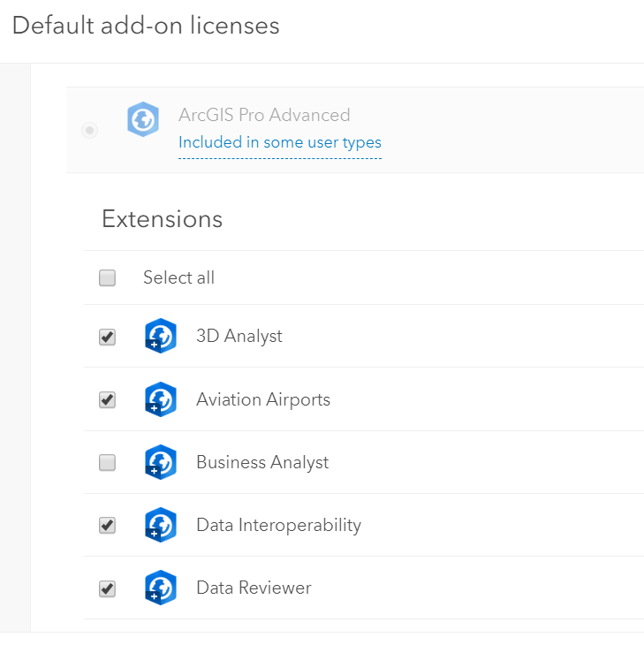
Task: Click the Default add-on licenses heading
Action: pos(146,26)
